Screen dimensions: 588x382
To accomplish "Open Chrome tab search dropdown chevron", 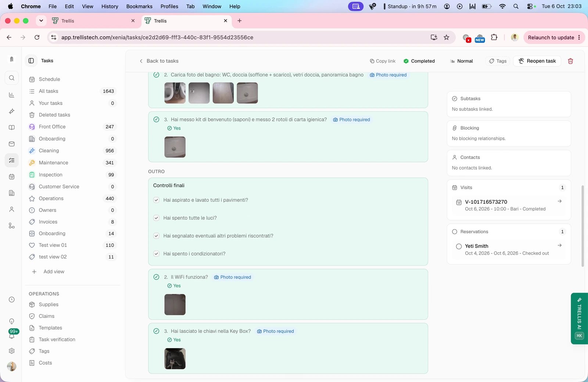I will pos(41,21).
